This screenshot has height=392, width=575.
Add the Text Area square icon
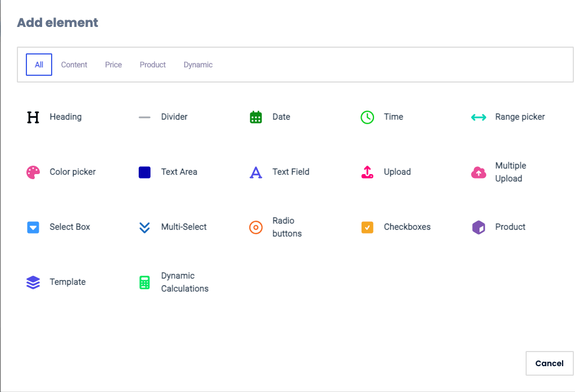click(x=144, y=172)
